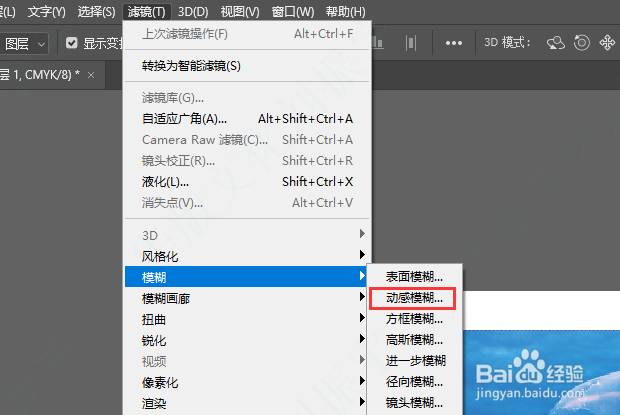This screenshot has height=415, width=620.
Task: Close the CMYK/8 document tab
Action: 91,75
